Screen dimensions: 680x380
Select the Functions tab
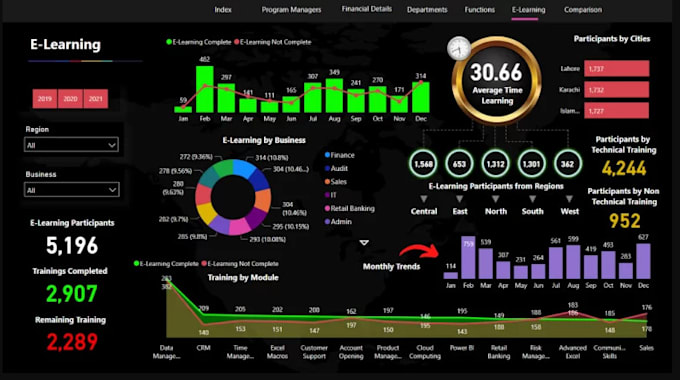pyautogui.click(x=479, y=10)
